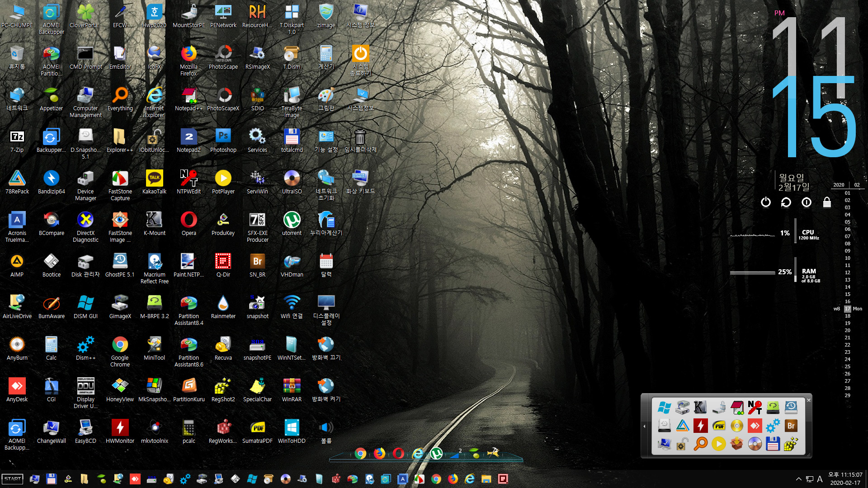
Task: Open Recuva desktop icon
Action: [223, 348]
